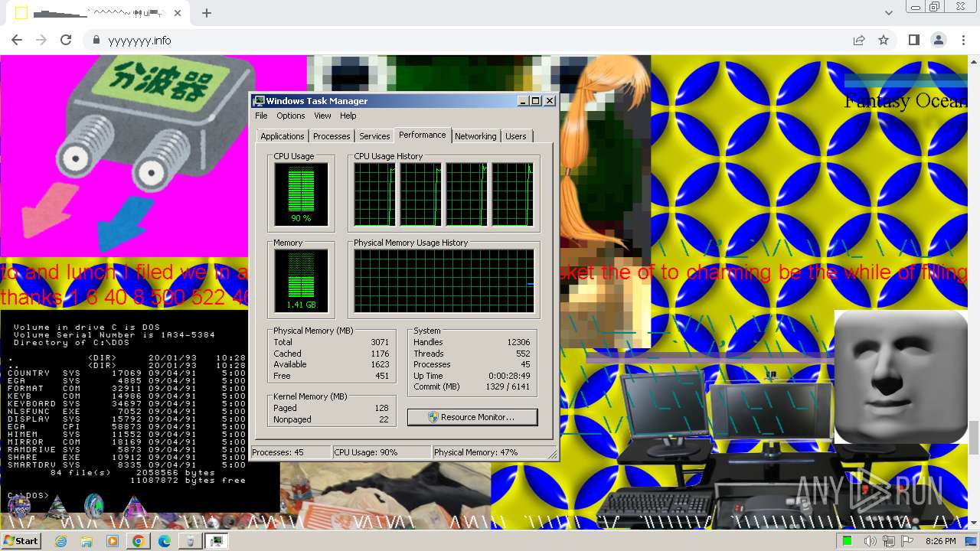Launch Internet Explorer from taskbar
This screenshot has width=980, height=551.
[x=61, y=541]
